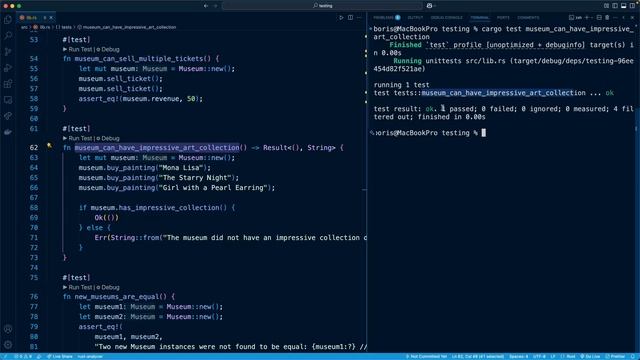Toggle Panel layout icon in title bar
The height and width of the screenshot is (360, 640).
pos(623,6)
